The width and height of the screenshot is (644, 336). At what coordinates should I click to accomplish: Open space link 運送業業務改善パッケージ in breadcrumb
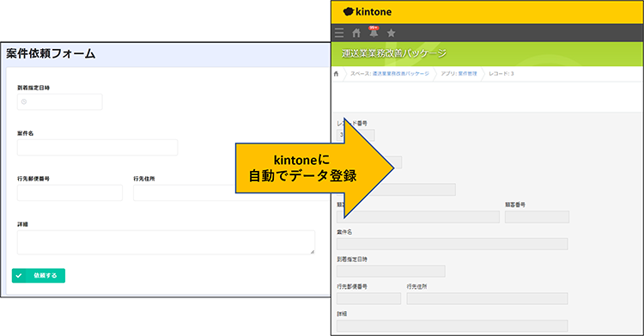point(400,74)
